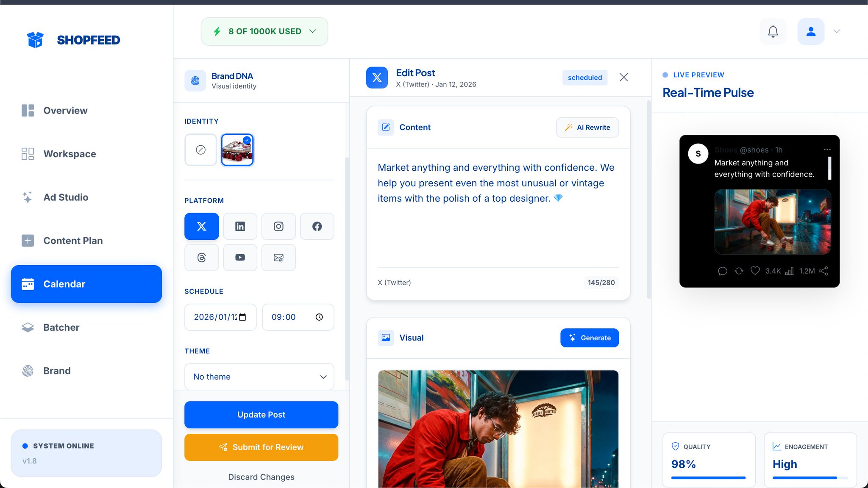
Task: Select the roller skates identity image
Action: point(237,150)
